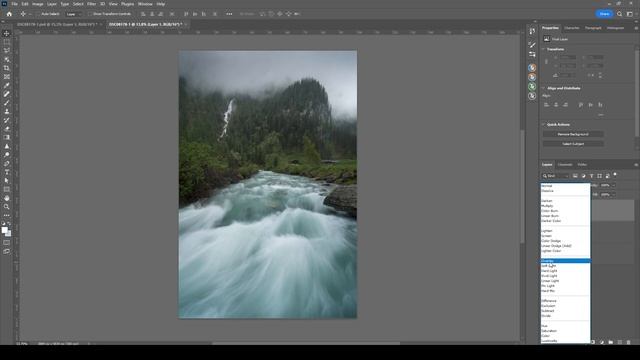Open the Window menu
This screenshot has height=360, width=640.
tap(145, 4)
